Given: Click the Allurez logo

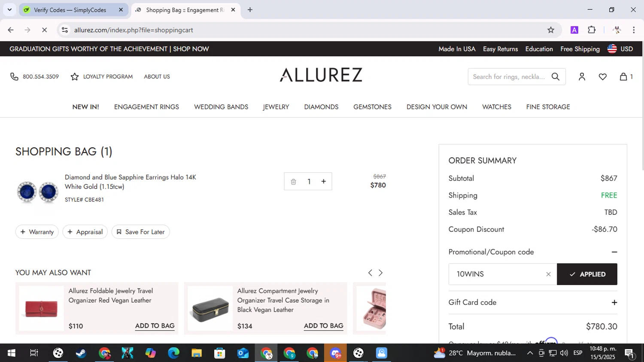Looking at the screenshot, I should coord(321,75).
